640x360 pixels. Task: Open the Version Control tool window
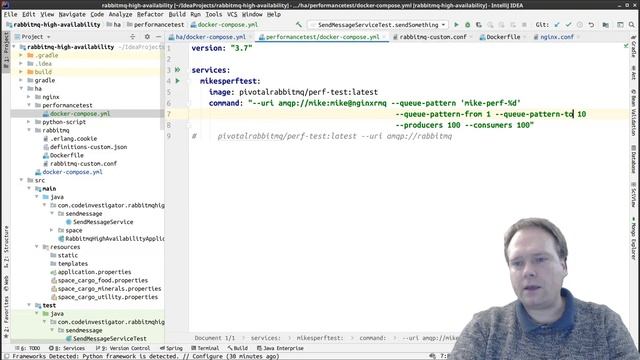coord(122,348)
